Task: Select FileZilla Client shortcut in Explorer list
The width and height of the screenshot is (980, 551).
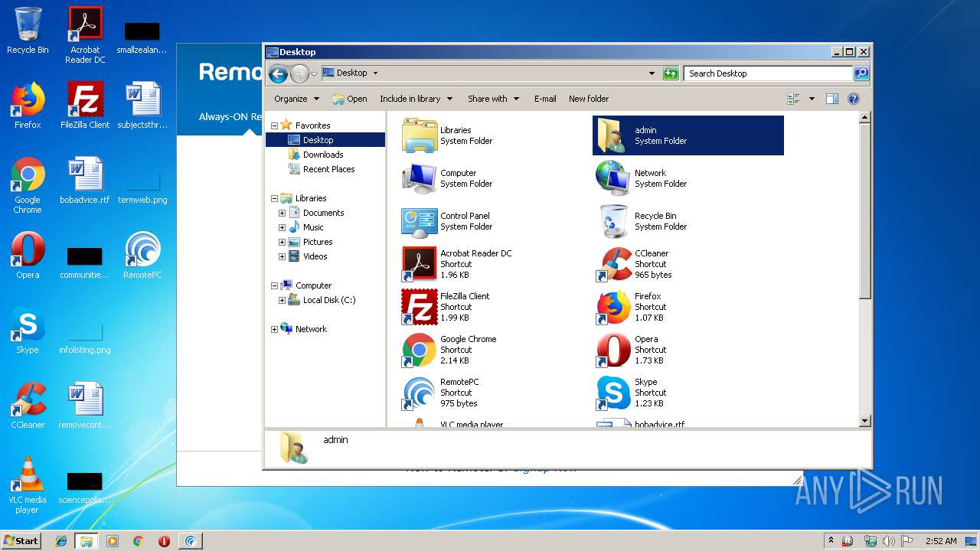Action: point(419,307)
